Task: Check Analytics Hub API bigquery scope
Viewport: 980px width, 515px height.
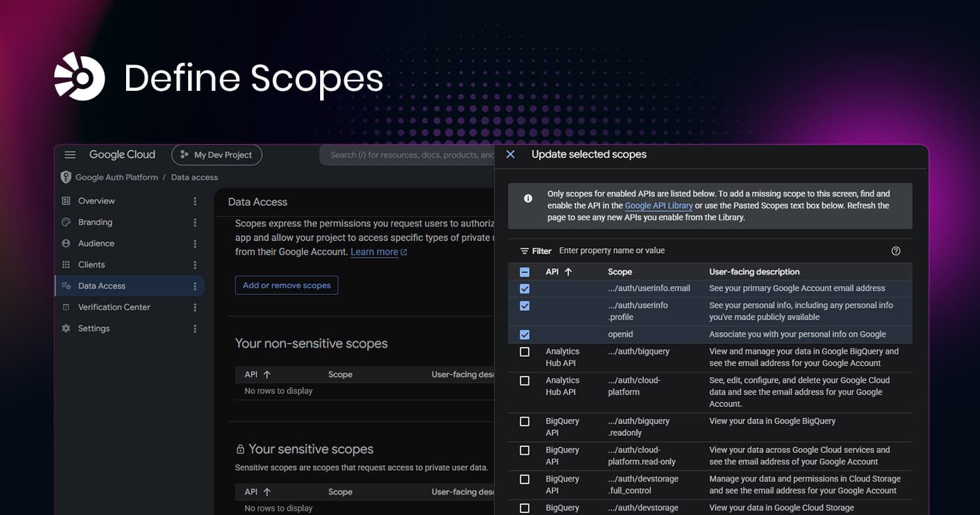Action: click(x=525, y=352)
